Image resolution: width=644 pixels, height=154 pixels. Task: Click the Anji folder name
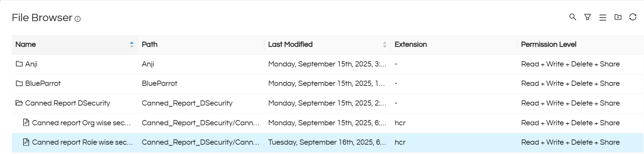click(x=31, y=64)
